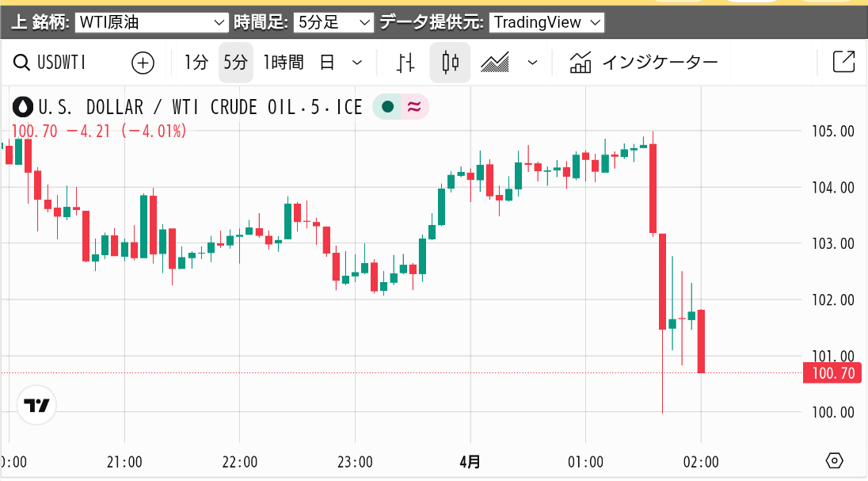Open the 時間足 5分足 dropdown

333,23
